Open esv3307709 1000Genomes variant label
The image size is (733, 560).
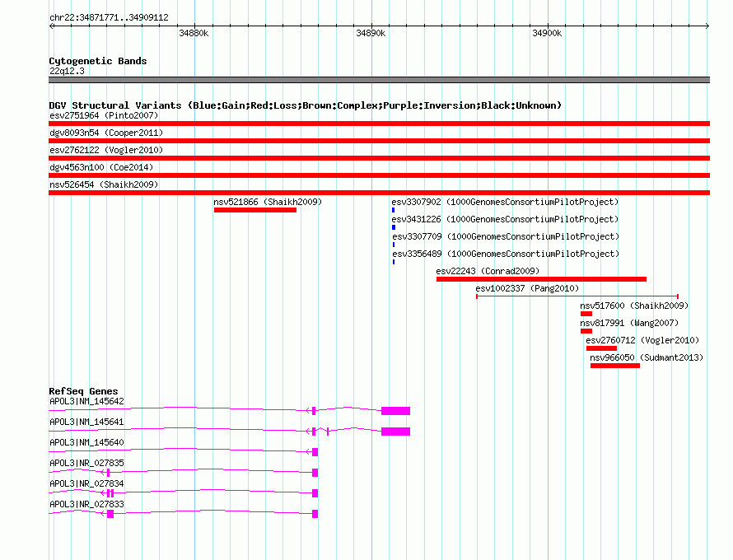tap(506, 236)
